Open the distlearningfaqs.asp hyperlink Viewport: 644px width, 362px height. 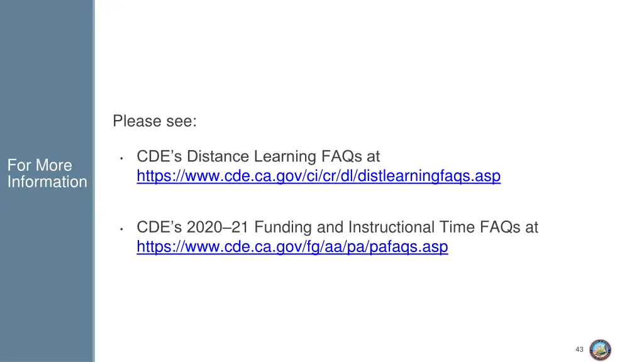(318, 176)
